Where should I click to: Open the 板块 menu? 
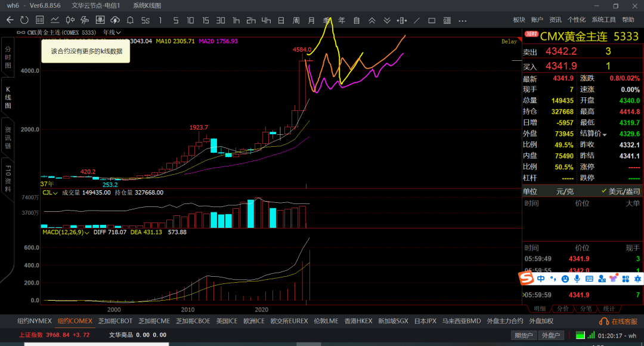[519, 20]
